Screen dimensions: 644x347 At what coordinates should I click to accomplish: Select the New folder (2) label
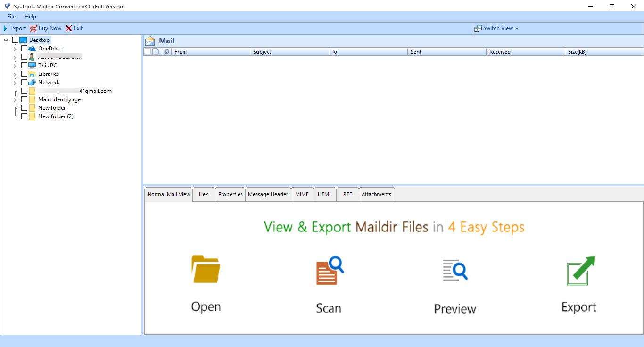tap(56, 116)
